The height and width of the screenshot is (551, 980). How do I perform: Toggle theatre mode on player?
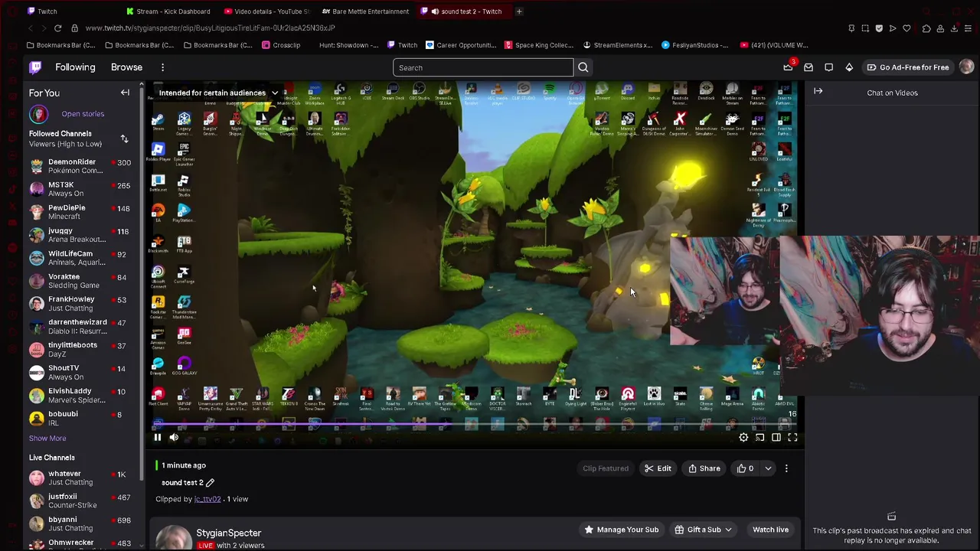point(776,438)
